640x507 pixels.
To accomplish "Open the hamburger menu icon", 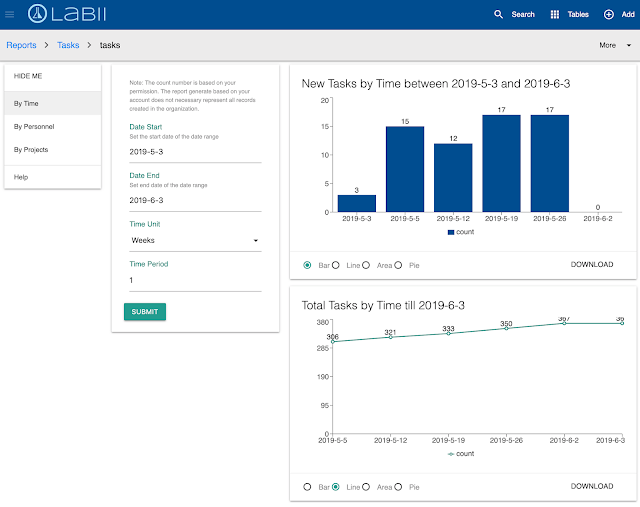I will click(x=9, y=15).
